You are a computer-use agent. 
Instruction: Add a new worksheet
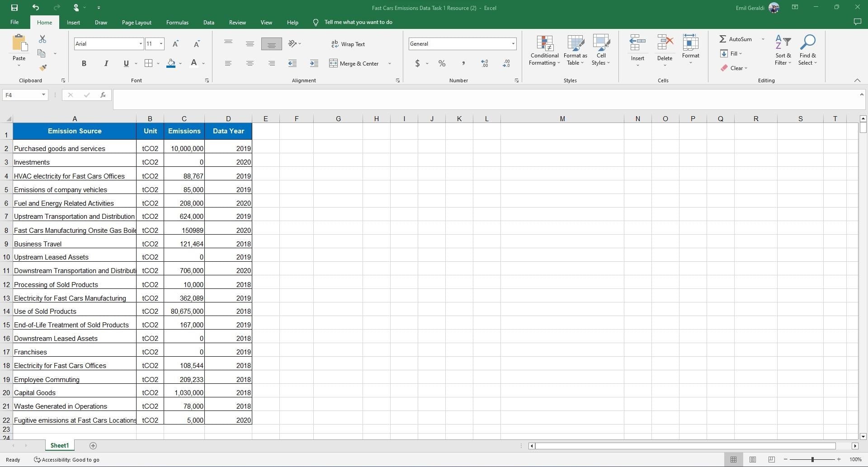tap(93, 445)
